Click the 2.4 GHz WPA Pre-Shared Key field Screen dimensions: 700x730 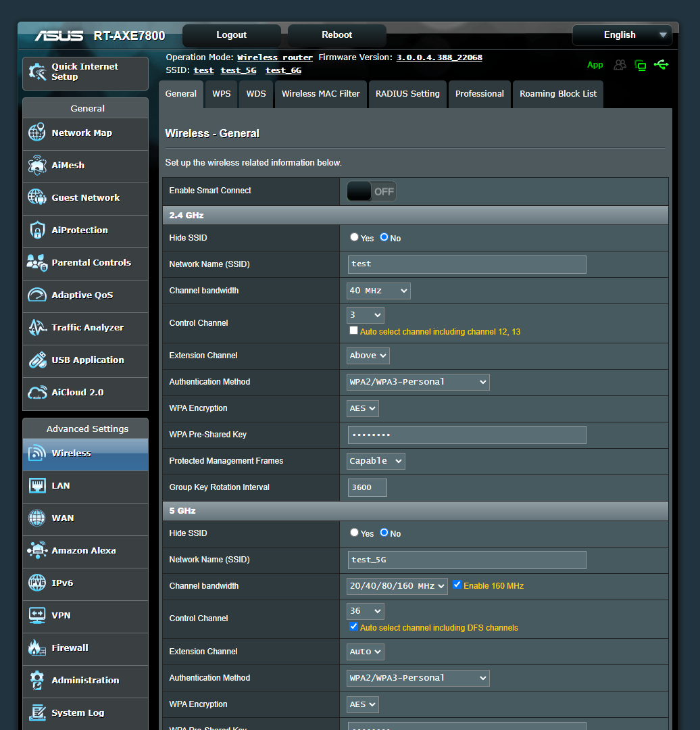tap(467, 435)
